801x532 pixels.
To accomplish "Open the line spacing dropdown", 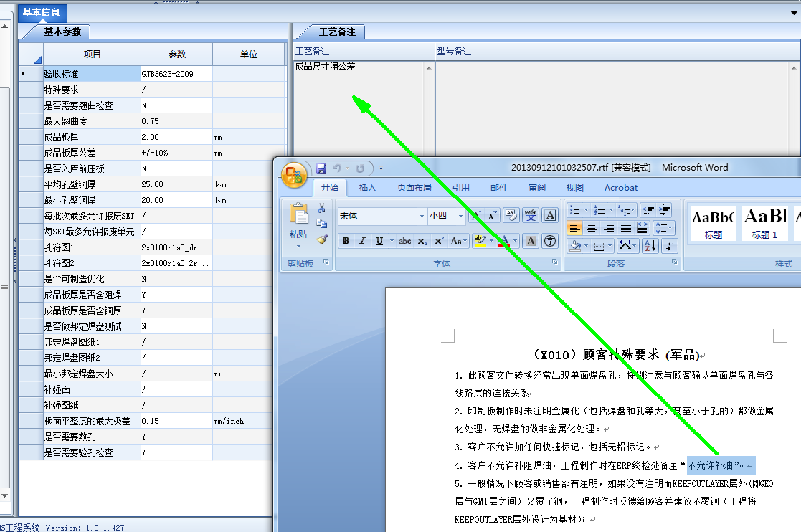I will pos(664,228).
